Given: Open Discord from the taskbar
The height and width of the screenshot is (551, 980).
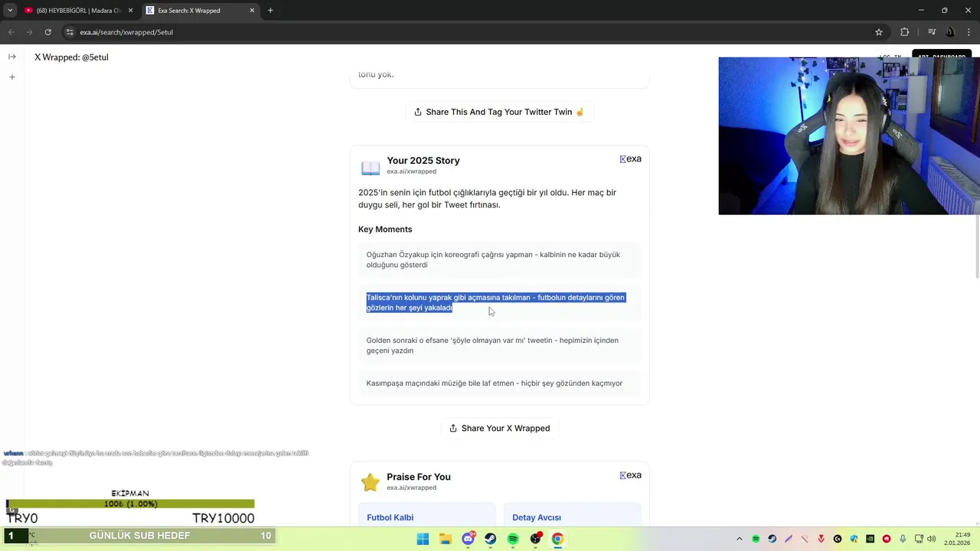Looking at the screenshot, I should (468, 539).
